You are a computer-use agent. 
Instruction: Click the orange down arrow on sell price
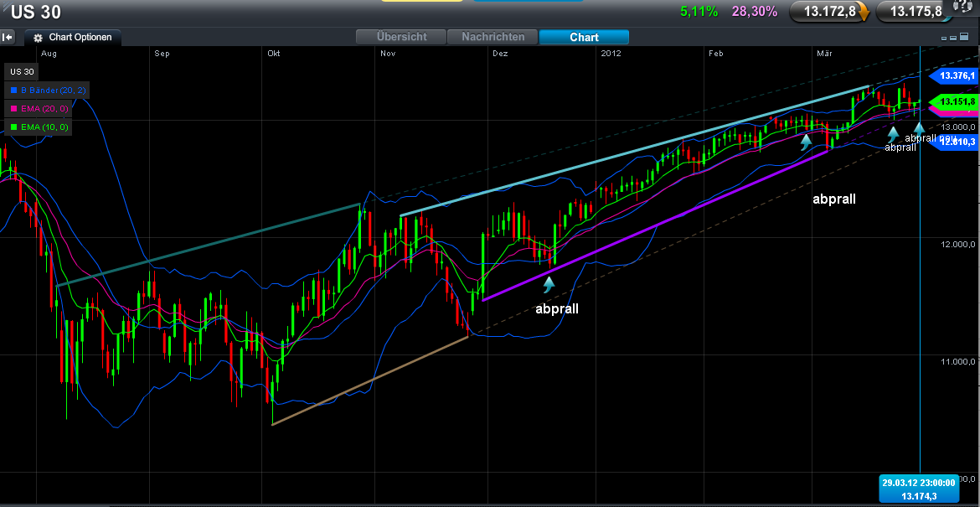point(864,11)
